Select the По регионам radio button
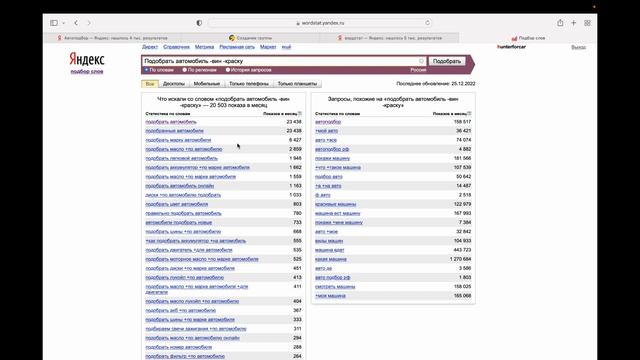This screenshot has height=360, width=640. click(x=184, y=70)
